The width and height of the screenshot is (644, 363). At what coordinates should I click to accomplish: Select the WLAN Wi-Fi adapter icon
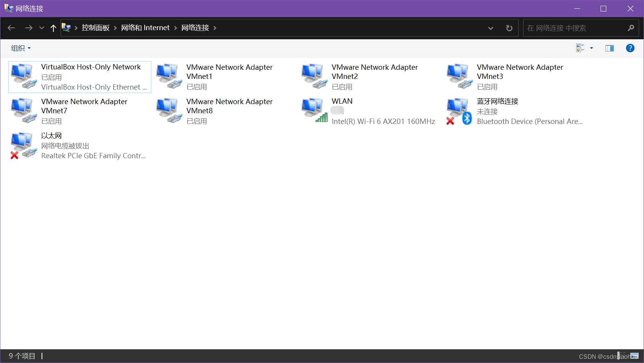point(314,111)
